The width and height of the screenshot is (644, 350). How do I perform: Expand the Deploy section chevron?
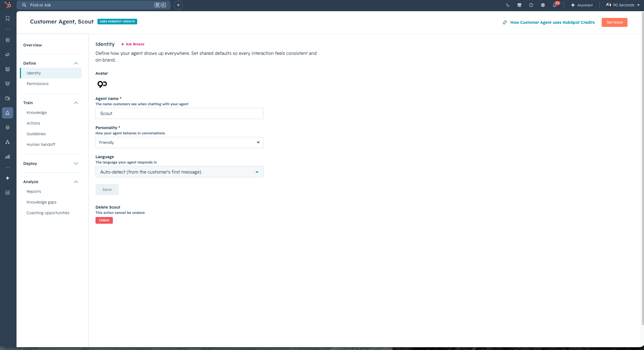76,164
